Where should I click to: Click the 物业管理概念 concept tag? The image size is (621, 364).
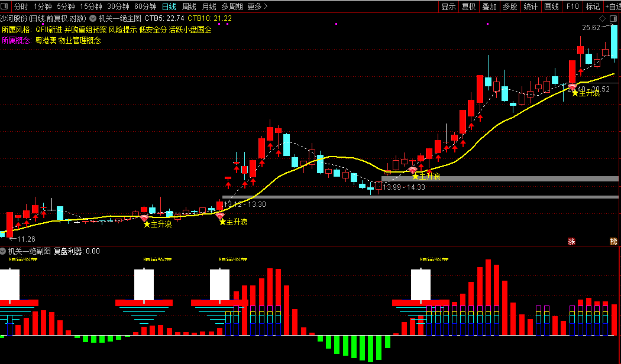80,40
